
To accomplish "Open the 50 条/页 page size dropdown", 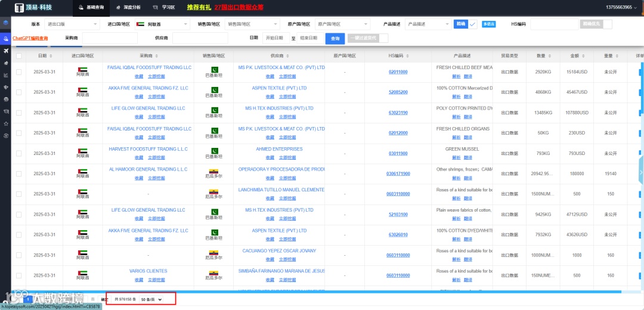I will (x=151, y=299).
